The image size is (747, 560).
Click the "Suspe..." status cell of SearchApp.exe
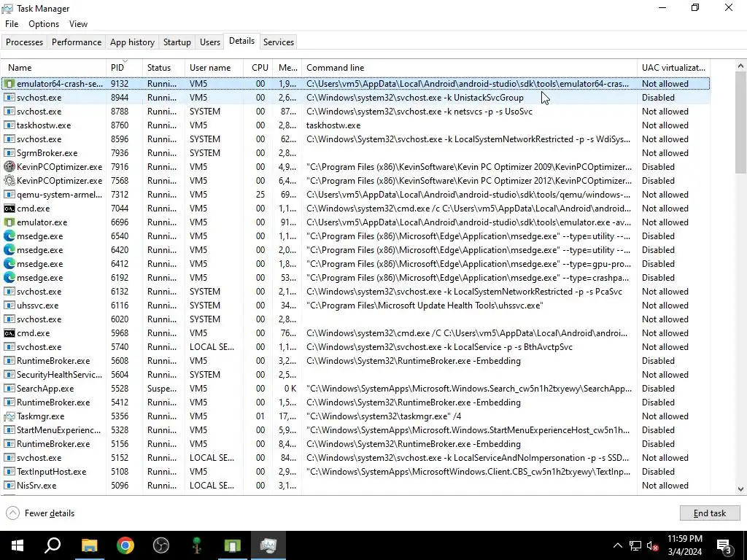(162, 389)
